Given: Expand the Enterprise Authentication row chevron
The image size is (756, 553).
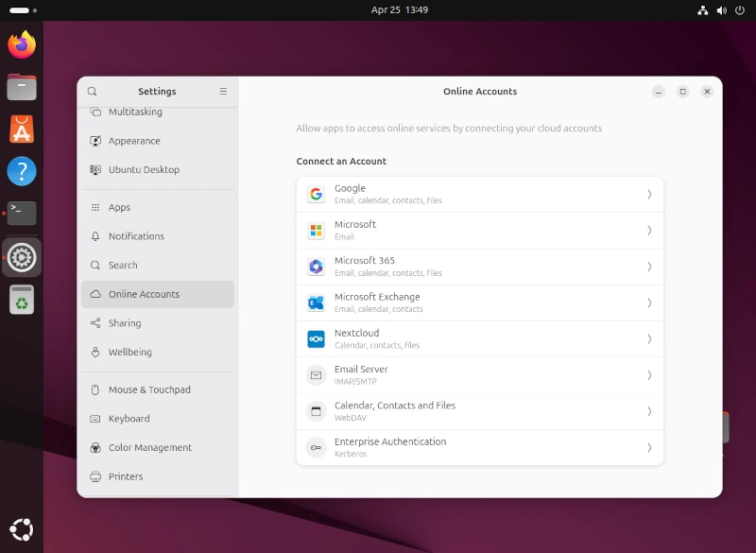Looking at the screenshot, I should click(649, 447).
